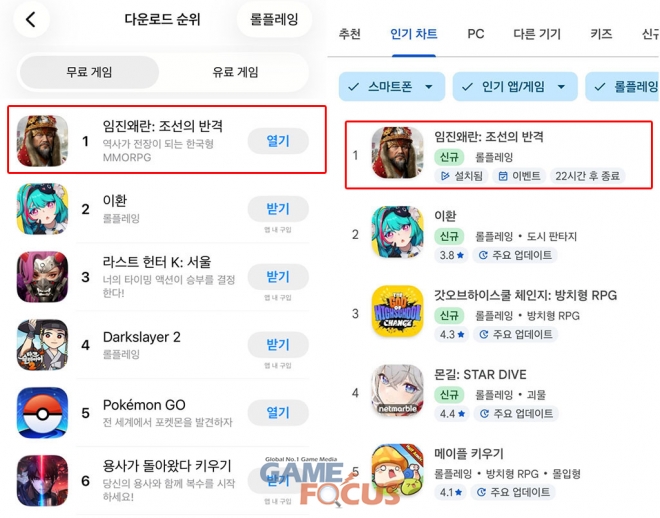Screen dimensions: 660x518
Task: Open 라스트 헌터 K: 서울 app icon
Action: coord(42,276)
